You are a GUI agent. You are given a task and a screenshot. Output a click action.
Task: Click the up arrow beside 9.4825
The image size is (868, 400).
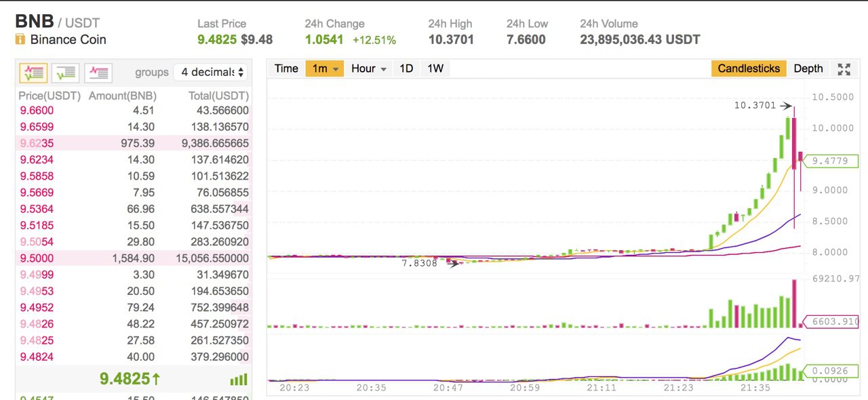point(157,378)
